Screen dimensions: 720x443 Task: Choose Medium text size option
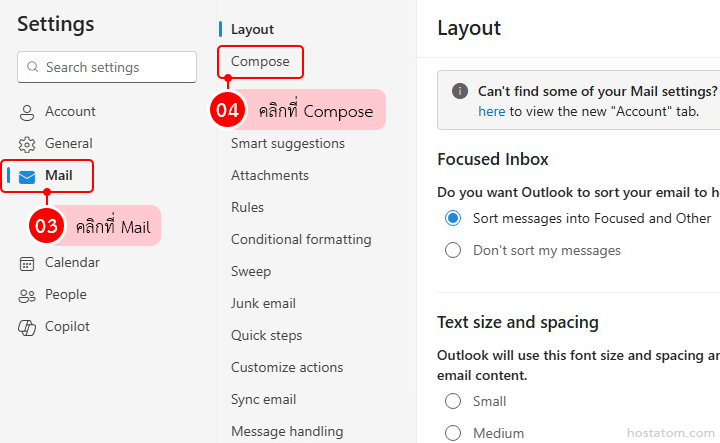(x=453, y=433)
